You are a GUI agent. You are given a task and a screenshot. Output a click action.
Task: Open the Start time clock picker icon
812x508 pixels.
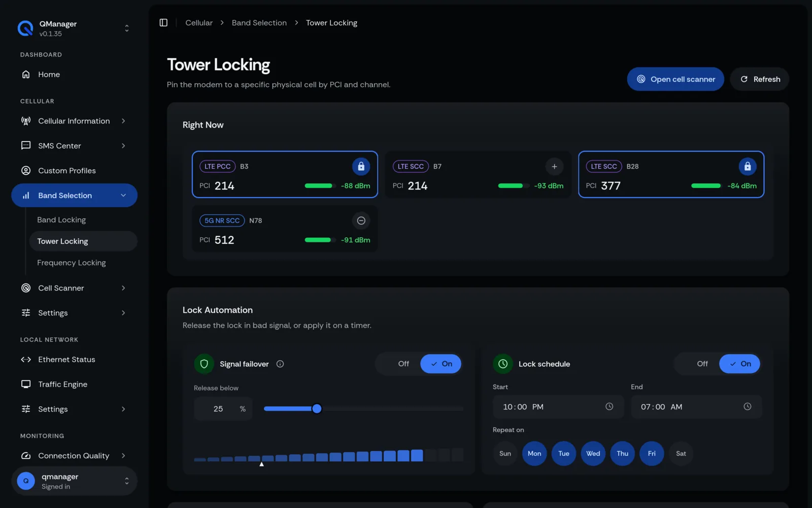point(609,406)
